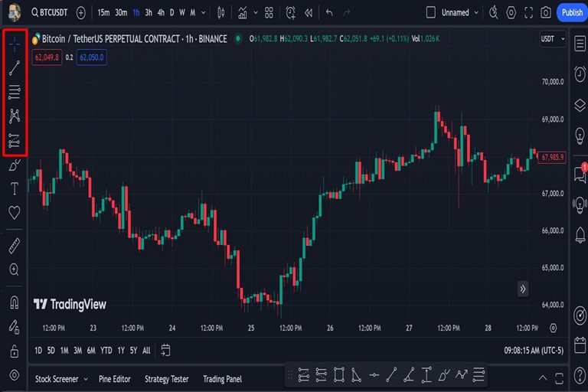Switch to 30m timeframe
Image resolution: width=588 pixels, height=392 pixels.
(121, 13)
